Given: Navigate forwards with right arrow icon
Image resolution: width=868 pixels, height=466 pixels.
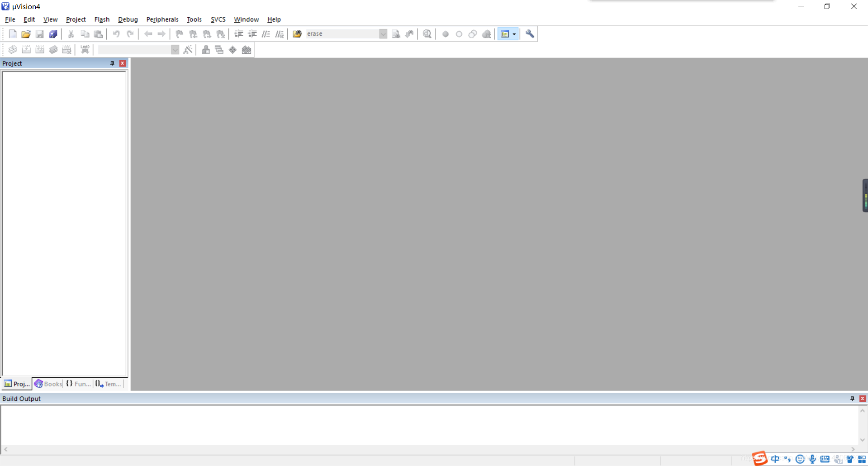Looking at the screenshot, I should pos(161,34).
